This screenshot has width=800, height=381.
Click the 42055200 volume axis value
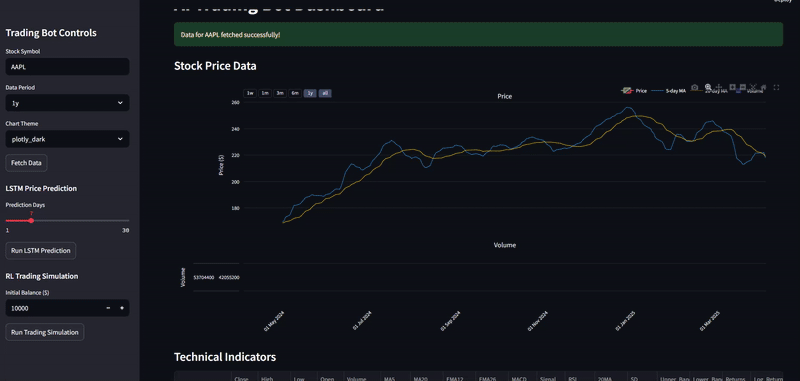tap(229, 277)
